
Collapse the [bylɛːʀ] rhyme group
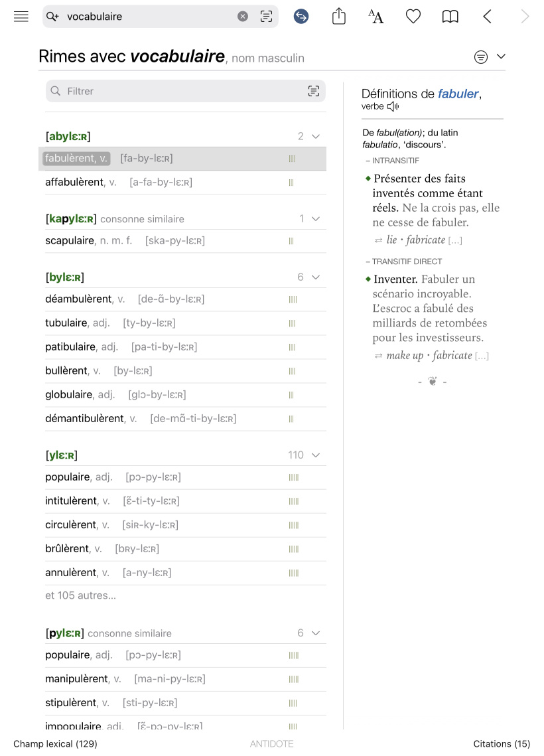pyautogui.click(x=316, y=277)
